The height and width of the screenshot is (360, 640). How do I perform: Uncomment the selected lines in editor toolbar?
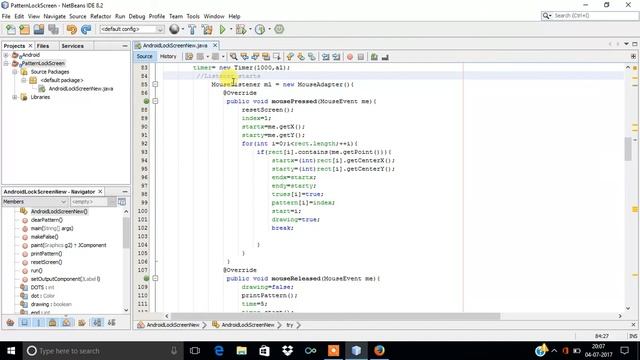coord(385,57)
